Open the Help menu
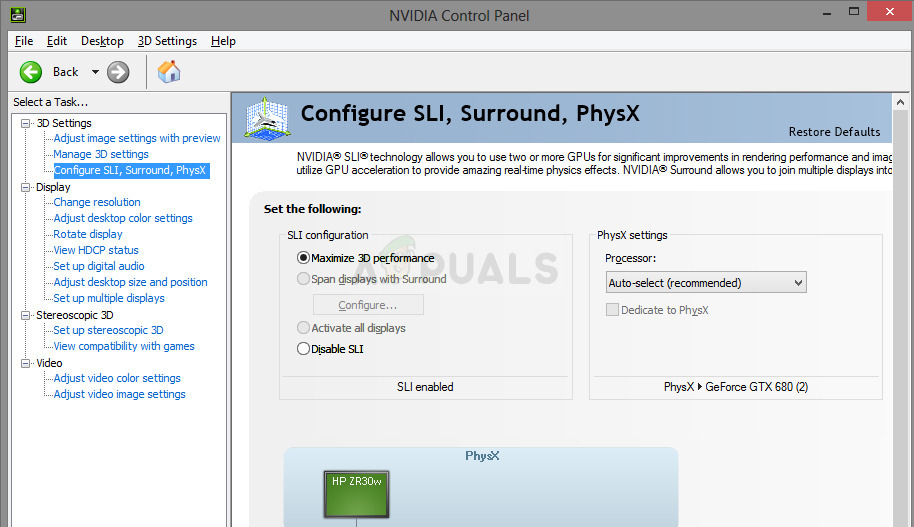The image size is (914, 527). pos(223,41)
